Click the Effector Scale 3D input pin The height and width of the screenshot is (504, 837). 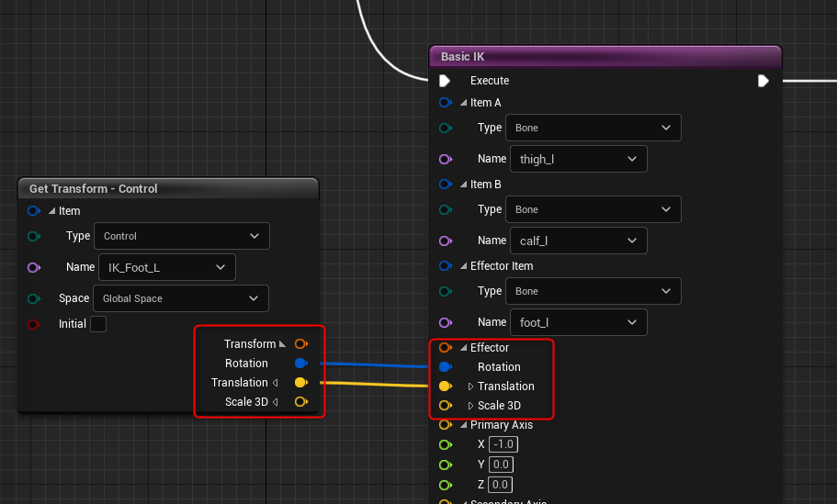[x=446, y=406]
